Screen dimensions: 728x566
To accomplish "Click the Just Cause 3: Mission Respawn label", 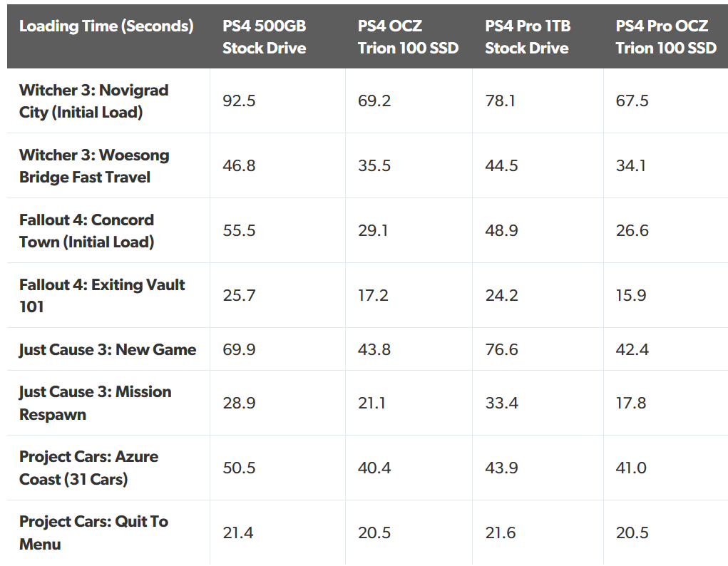I will pyautogui.click(x=95, y=403).
